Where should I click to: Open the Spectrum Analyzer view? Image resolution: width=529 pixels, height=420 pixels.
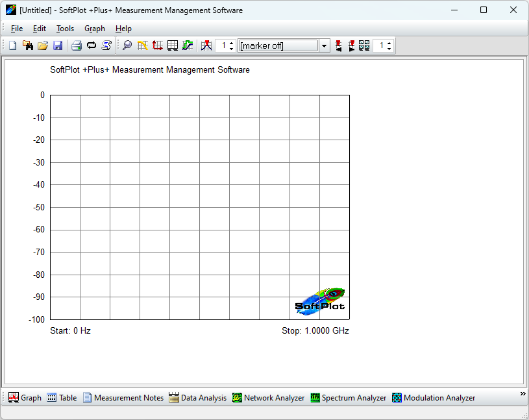[348, 398]
